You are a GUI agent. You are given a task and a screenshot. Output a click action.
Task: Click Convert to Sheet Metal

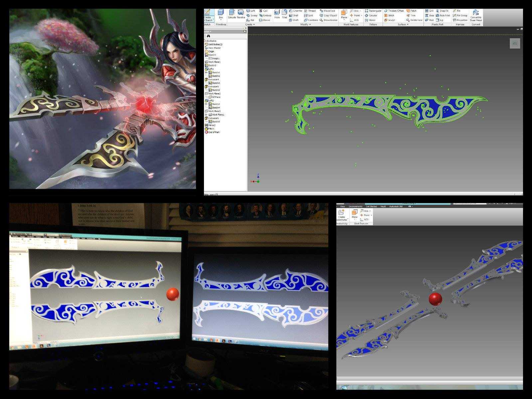pos(476,16)
